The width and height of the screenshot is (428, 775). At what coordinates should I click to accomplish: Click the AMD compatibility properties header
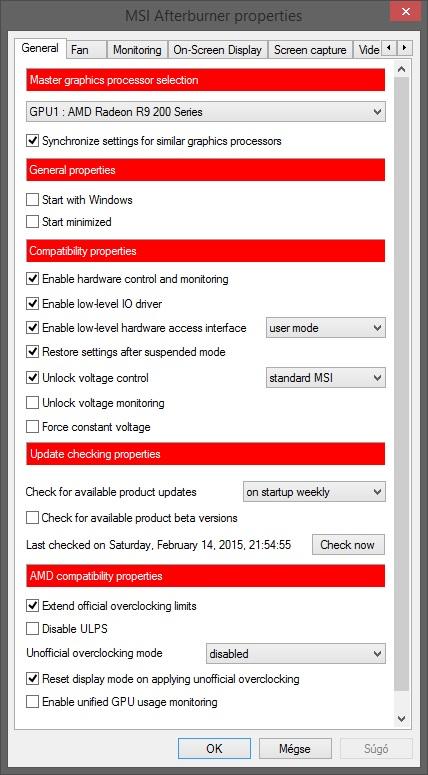[x=206, y=576]
